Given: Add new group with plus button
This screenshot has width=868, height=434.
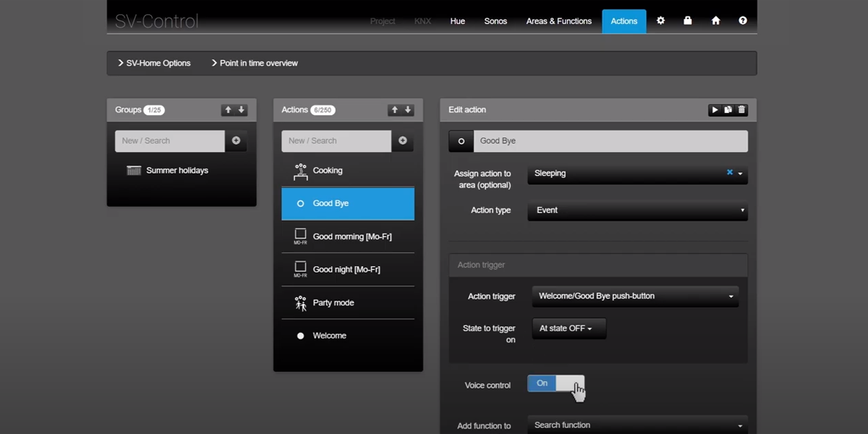Looking at the screenshot, I should point(236,141).
